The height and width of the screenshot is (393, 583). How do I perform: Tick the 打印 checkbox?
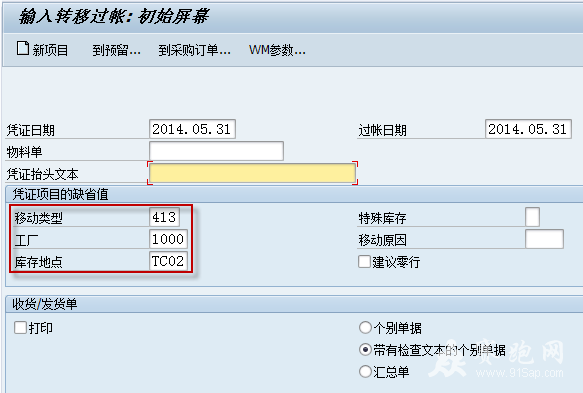[x=20, y=328]
